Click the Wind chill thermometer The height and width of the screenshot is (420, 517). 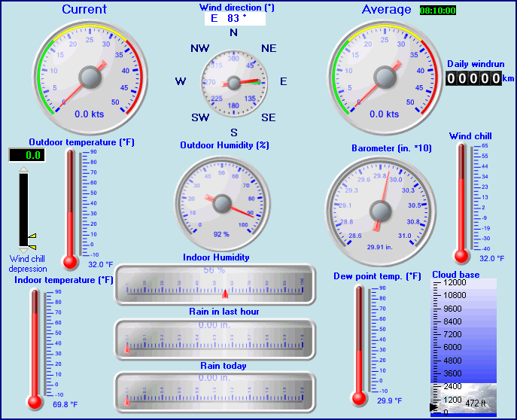[x=472, y=202]
